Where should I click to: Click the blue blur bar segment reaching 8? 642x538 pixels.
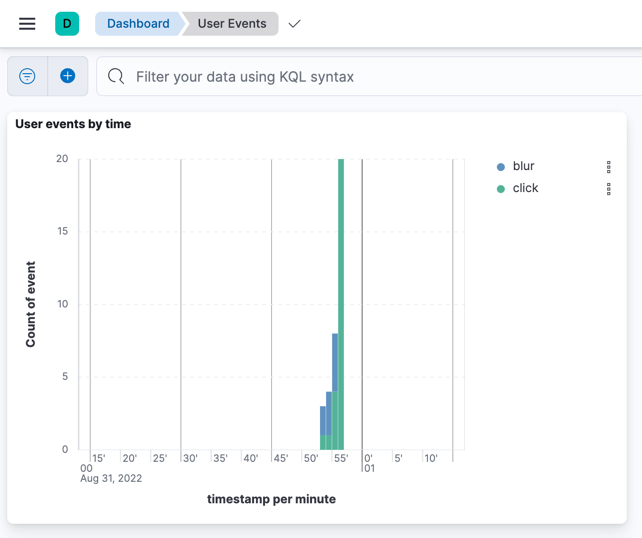pyautogui.click(x=335, y=362)
